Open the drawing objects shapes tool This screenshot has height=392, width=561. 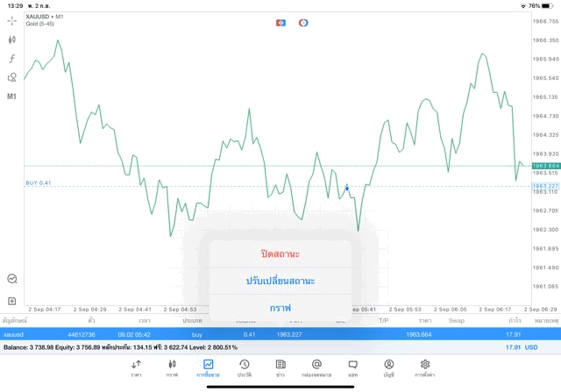tap(12, 77)
